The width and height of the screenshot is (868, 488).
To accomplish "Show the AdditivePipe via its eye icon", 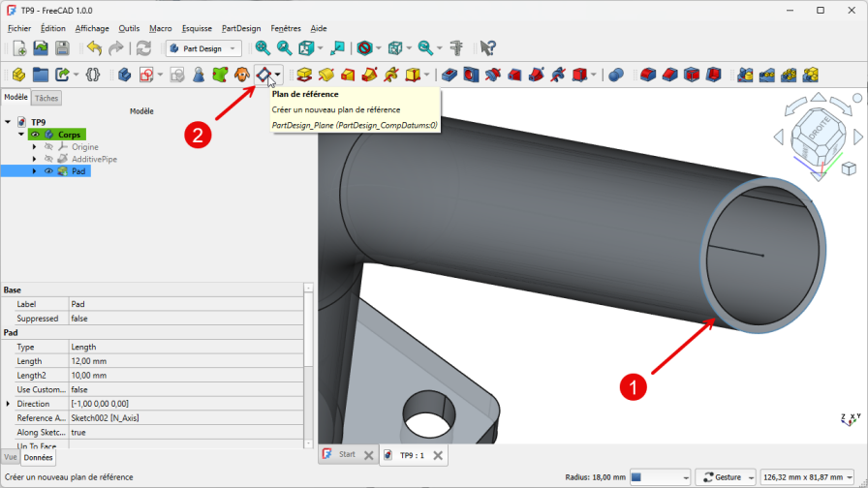I will (x=47, y=159).
